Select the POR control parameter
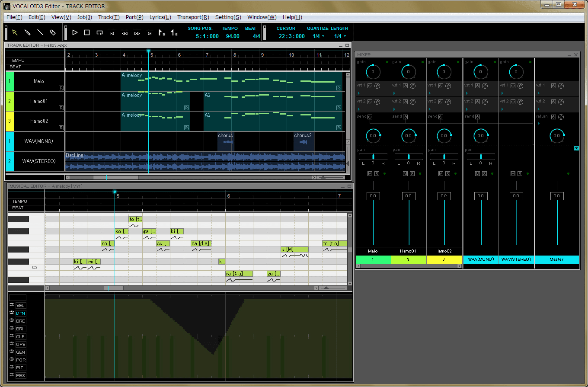The height and width of the screenshot is (387, 588). pos(21,360)
